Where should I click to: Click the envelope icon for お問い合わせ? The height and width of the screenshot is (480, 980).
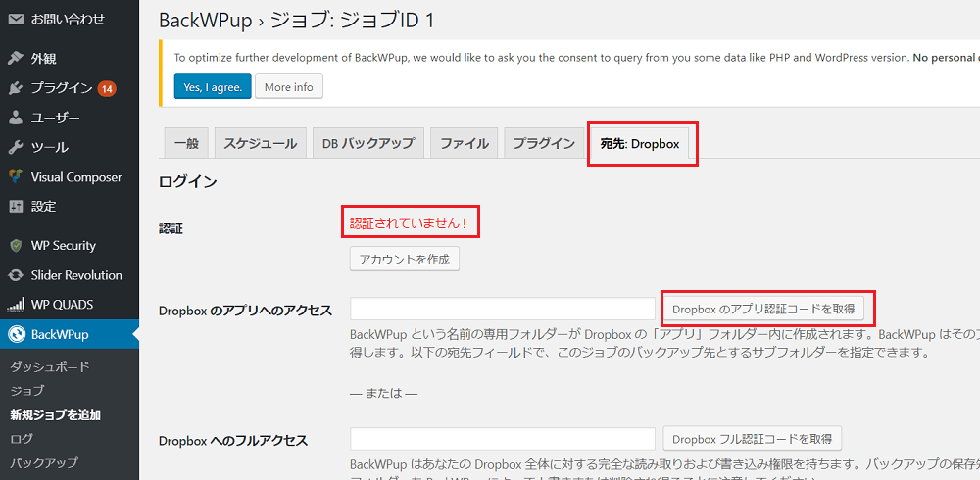[16, 19]
